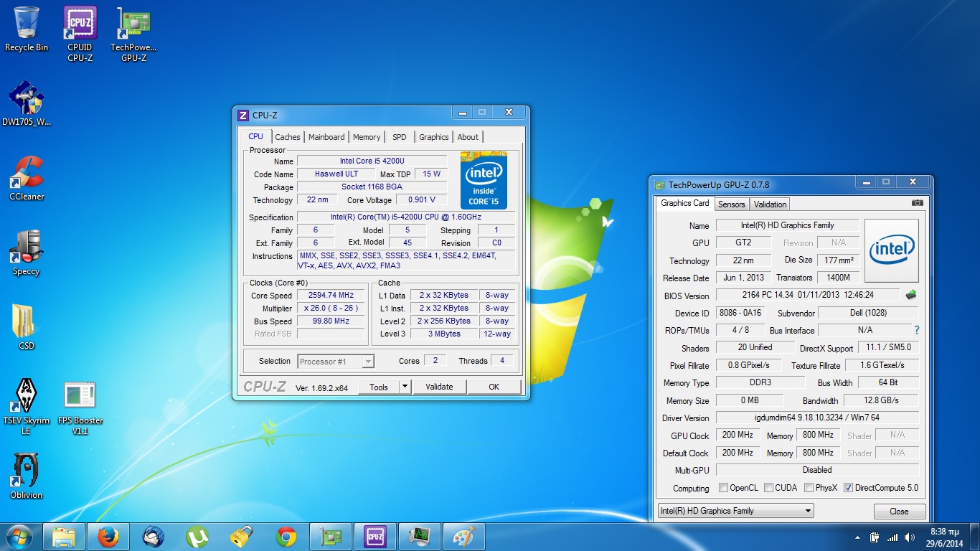The image size is (980, 551).
Task: Click Core Speed value 2594.74 MHz
Action: pos(331,295)
